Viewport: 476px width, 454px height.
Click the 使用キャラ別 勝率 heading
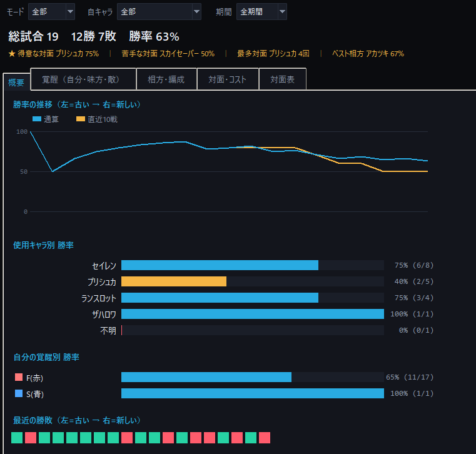pos(43,245)
